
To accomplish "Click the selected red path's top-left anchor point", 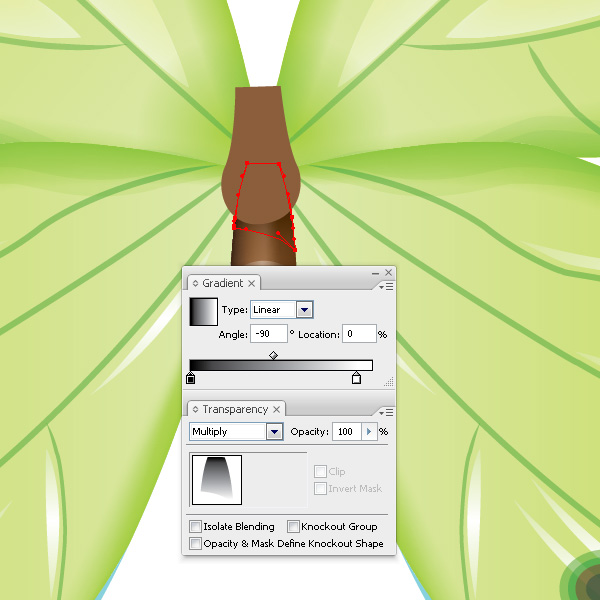I will point(247,163).
